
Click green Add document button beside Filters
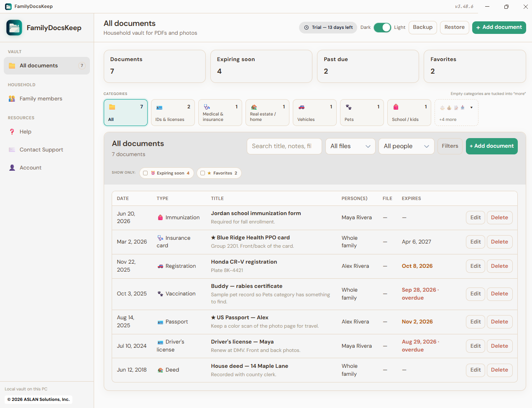492,146
